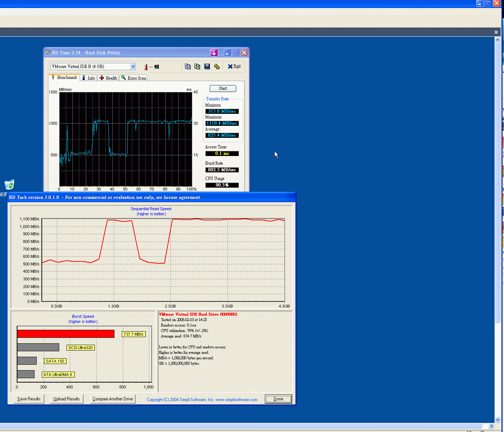Open HD Tune options wrench icon
The width and height of the screenshot is (504, 432).
[x=217, y=67]
